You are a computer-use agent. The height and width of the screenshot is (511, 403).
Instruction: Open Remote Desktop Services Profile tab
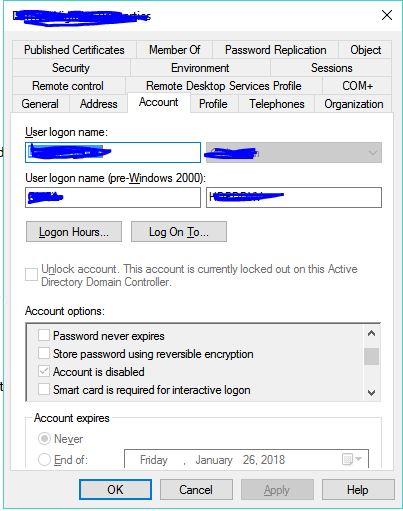[x=224, y=86]
